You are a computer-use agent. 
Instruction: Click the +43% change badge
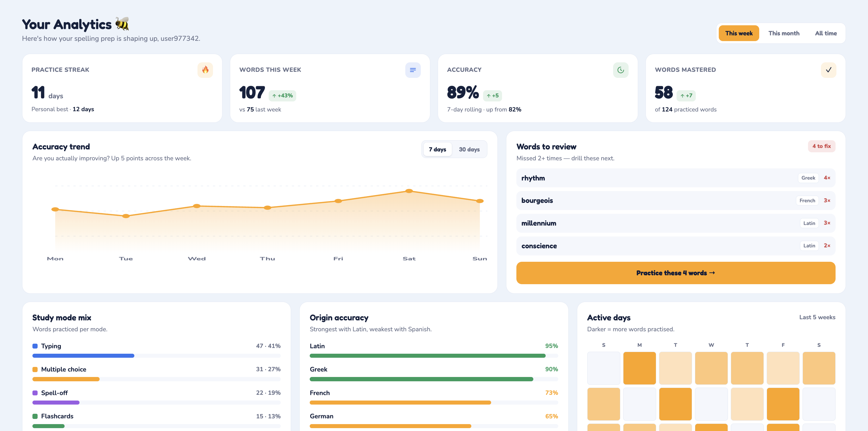282,95
